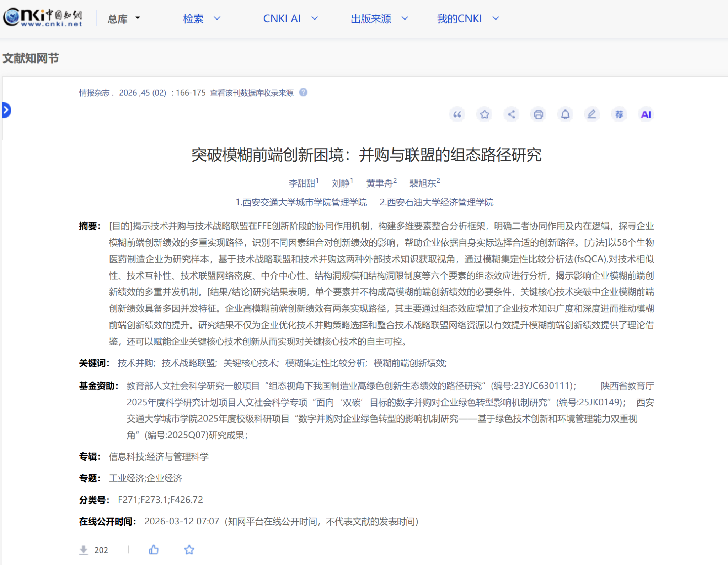This screenshot has height=565, width=728.
Task: Open author link 李甜甜
Action: coord(301,183)
